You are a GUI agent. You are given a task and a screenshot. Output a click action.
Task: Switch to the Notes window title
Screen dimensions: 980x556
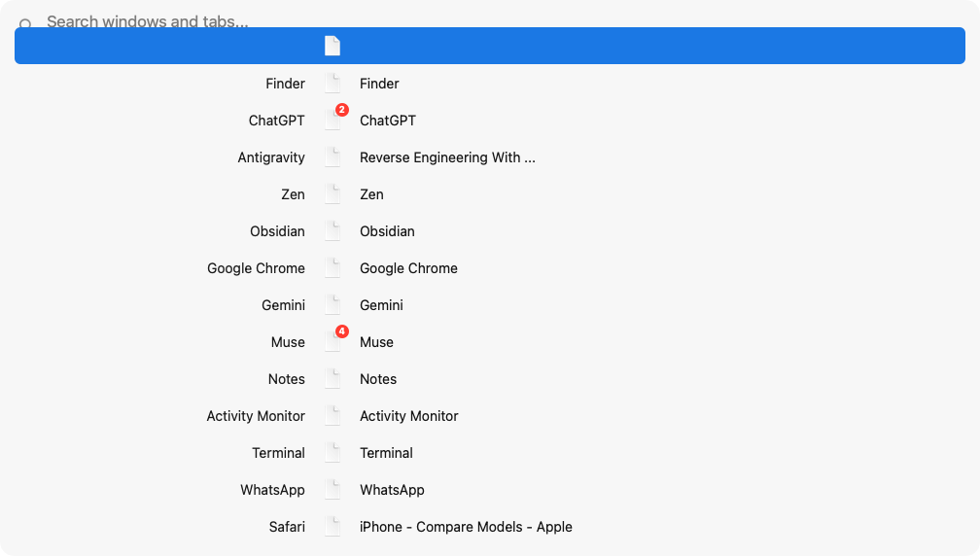[378, 378]
